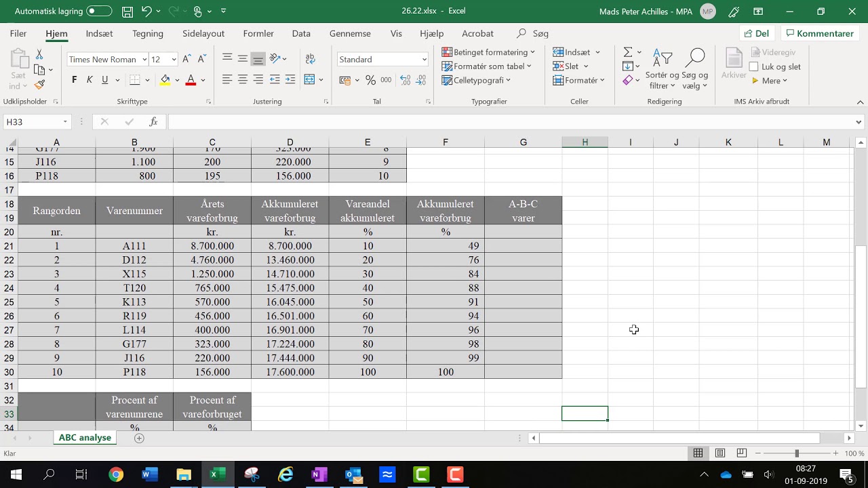
Task: Apply thousands separator format
Action: pyautogui.click(x=386, y=80)
